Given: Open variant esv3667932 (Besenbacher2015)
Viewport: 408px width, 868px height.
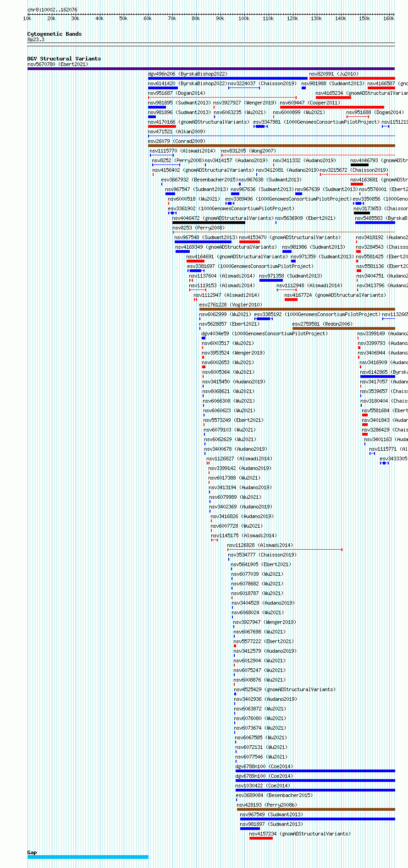Looking at the screenshot, I should coord(199,180).
